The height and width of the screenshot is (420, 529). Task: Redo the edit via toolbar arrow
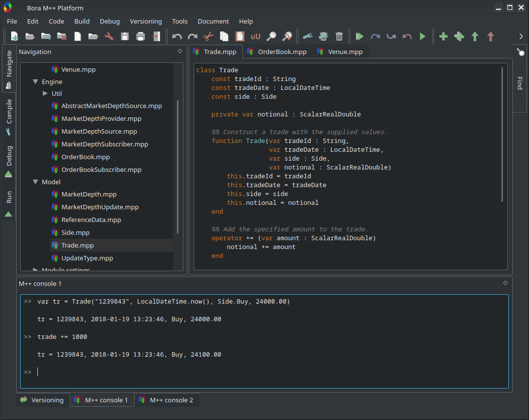[193, 36]
